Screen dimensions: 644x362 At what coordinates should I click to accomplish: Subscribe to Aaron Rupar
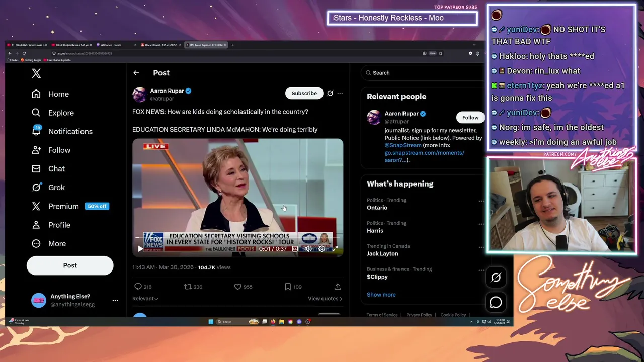tap(304, 93)
